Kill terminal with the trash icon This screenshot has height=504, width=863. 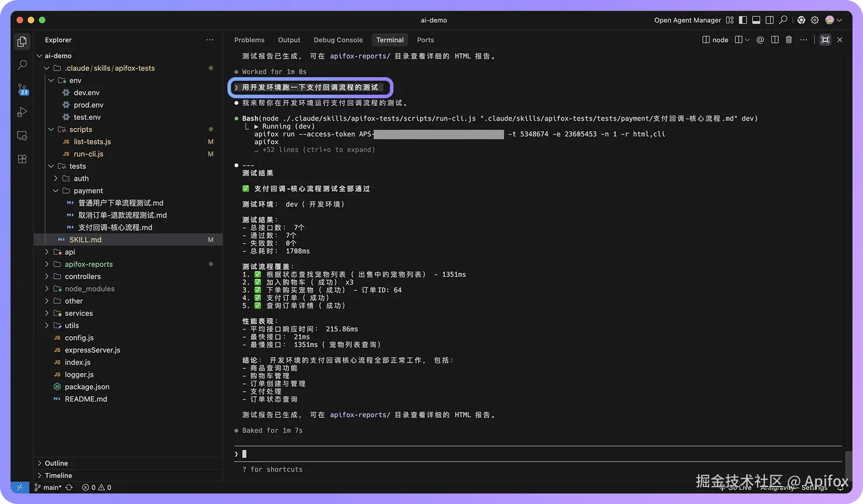coord(789,40)
